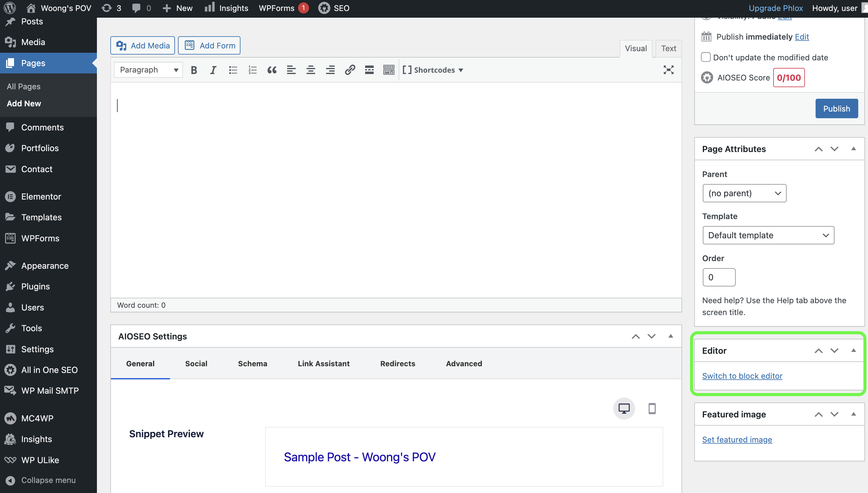Image resolution: width=868 pixels, height=493 pixels.
Task: Apply italic formatting
Action: [x=213, y=70]
